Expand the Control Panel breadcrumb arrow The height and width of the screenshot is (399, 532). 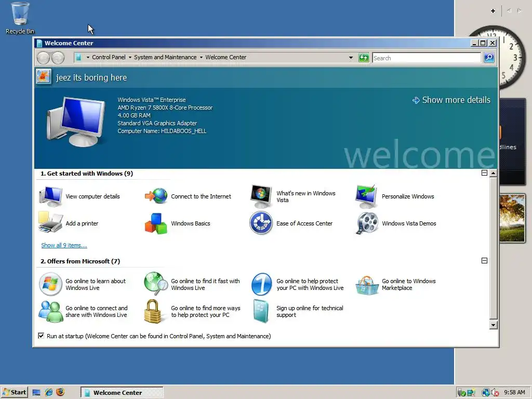pos(129,57)
